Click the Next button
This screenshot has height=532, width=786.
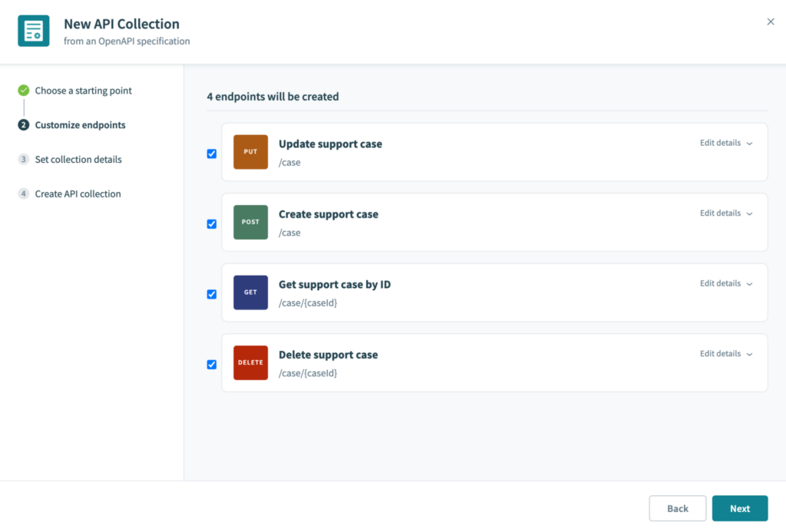[739, 508]
